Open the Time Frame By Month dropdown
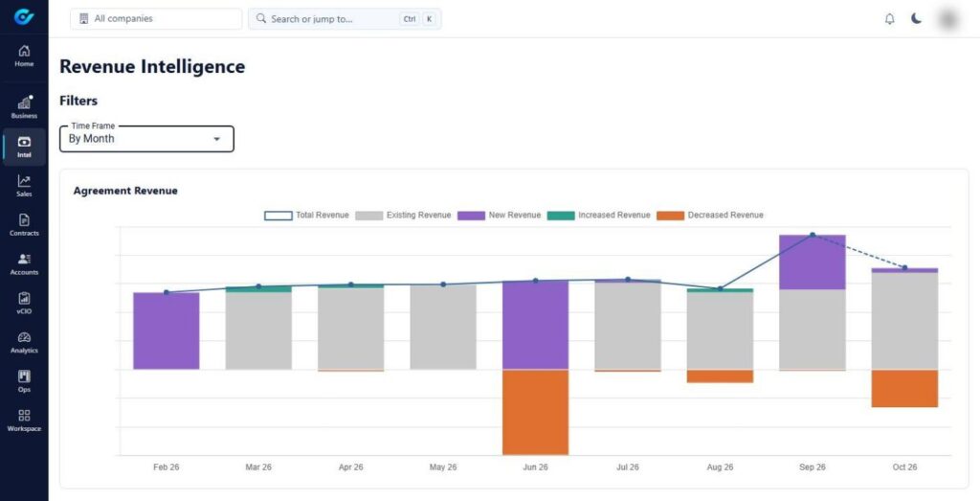 (x=146, y=139)
